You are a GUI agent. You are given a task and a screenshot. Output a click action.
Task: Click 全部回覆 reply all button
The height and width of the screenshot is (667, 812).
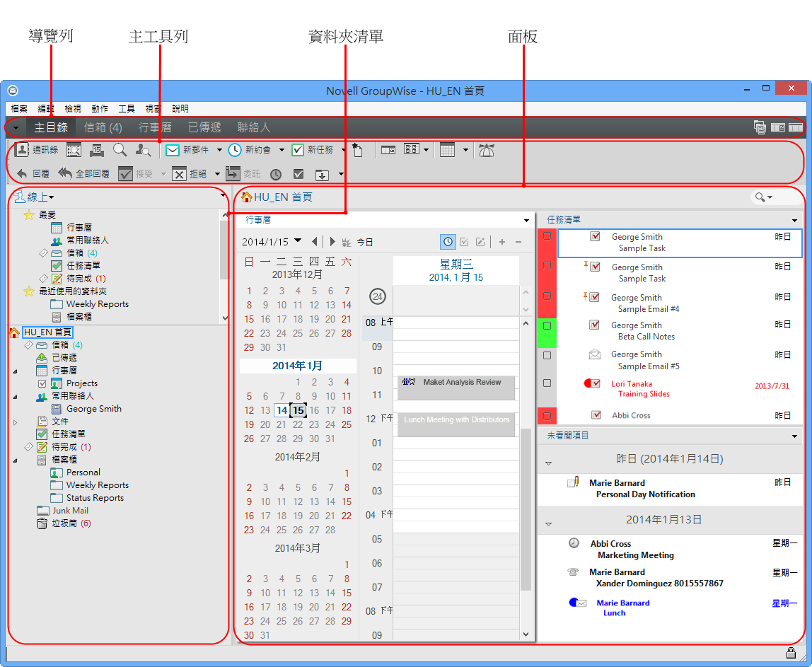click(83, 174)
